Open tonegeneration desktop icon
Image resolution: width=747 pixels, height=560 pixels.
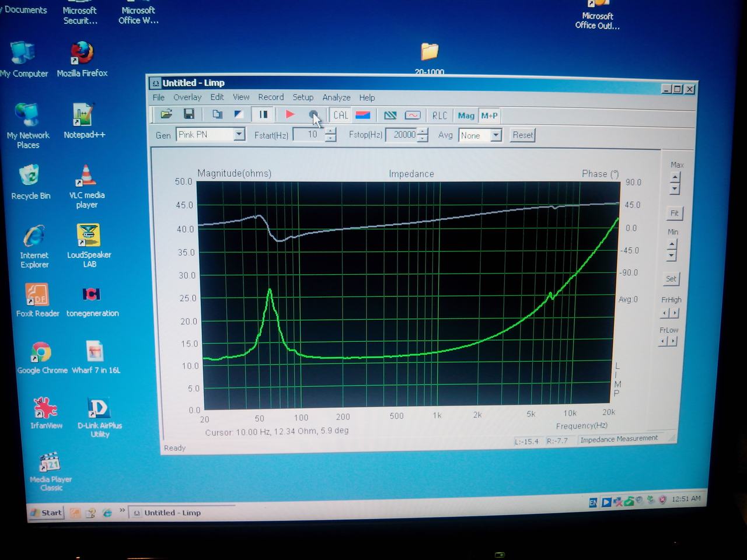click(x=92, y=301)
